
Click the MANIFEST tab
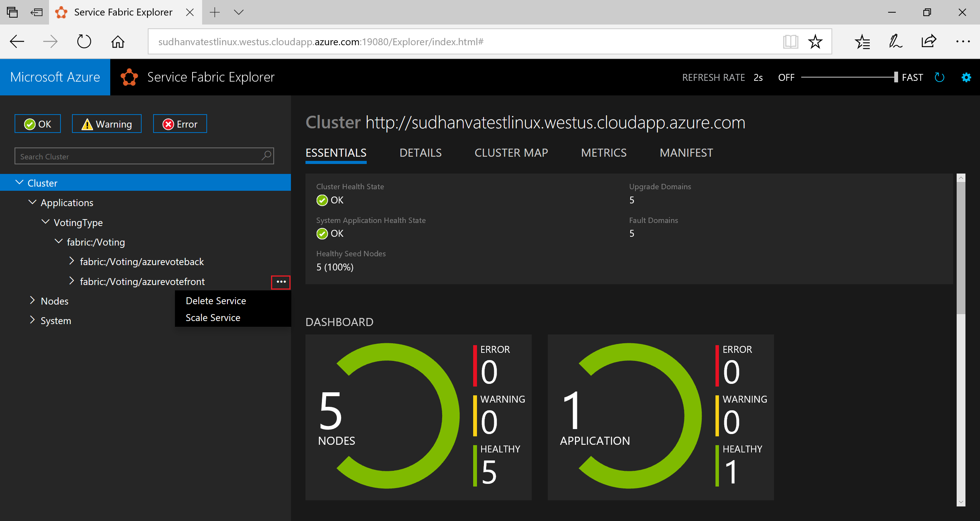(686, 152)
